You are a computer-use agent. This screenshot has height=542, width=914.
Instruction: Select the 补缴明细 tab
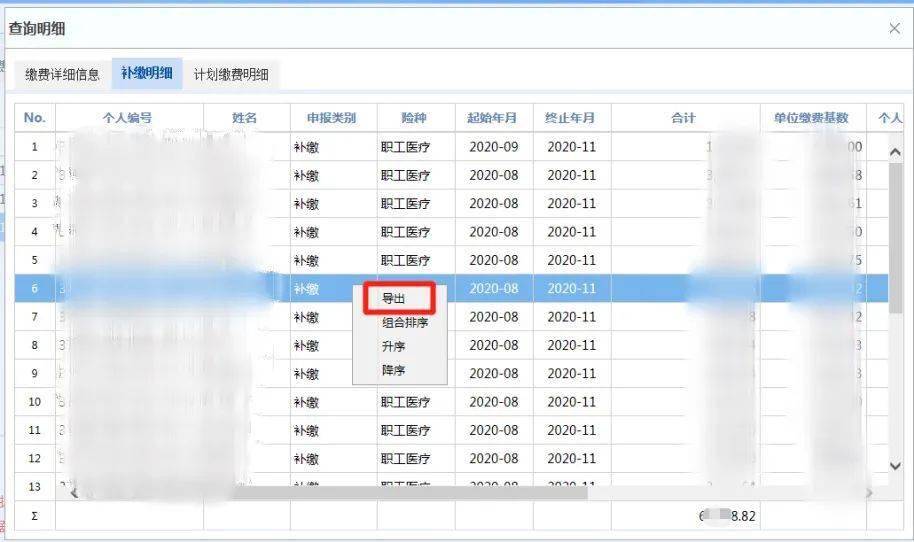click(x=147, y=73)
